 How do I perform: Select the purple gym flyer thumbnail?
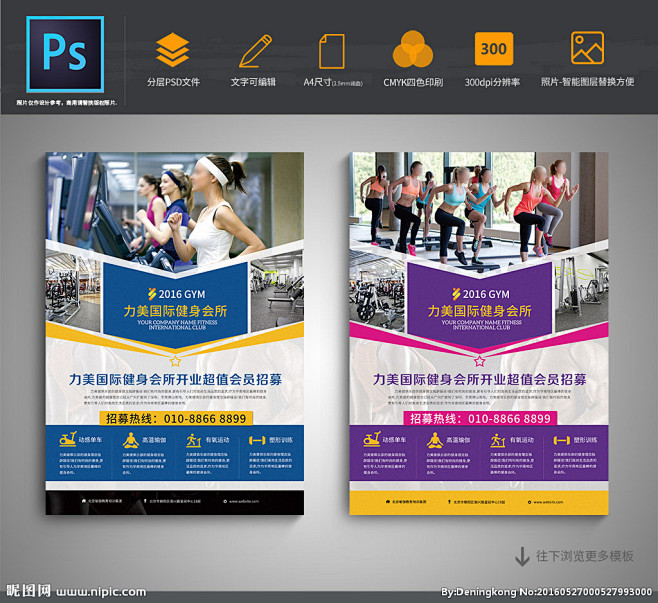(479, 332)
